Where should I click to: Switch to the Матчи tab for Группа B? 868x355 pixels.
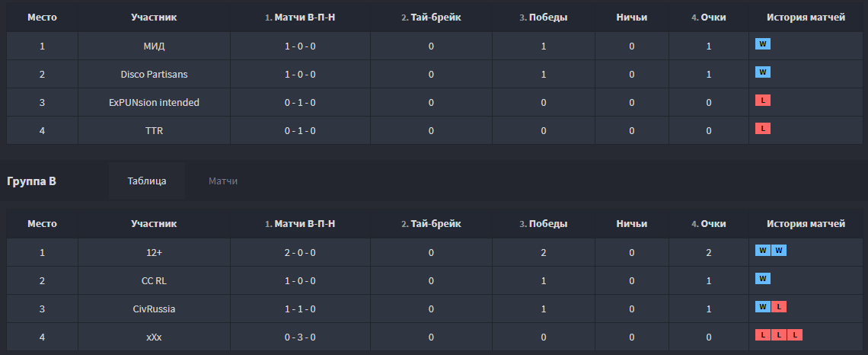[223, 181]
